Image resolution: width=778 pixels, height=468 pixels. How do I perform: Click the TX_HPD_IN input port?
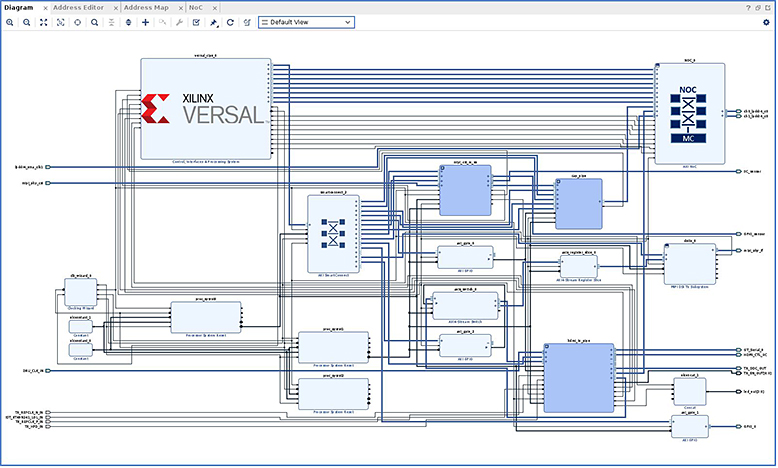pos(48,427)
